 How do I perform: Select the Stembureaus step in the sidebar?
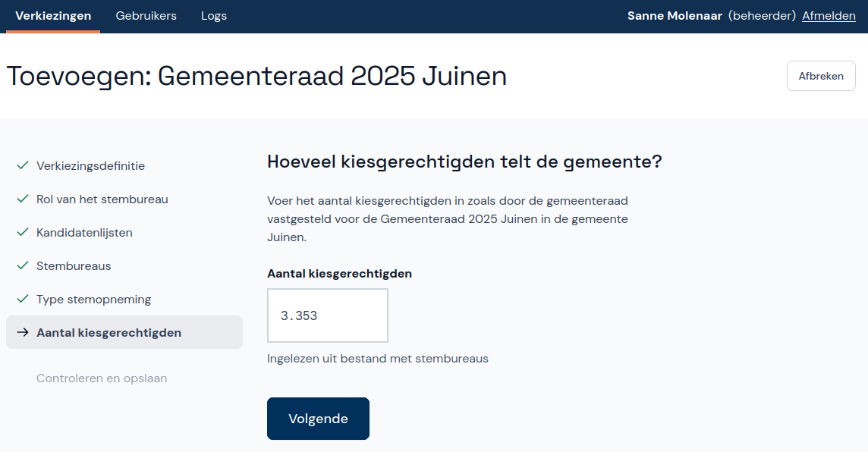click(x=74, y=266)
